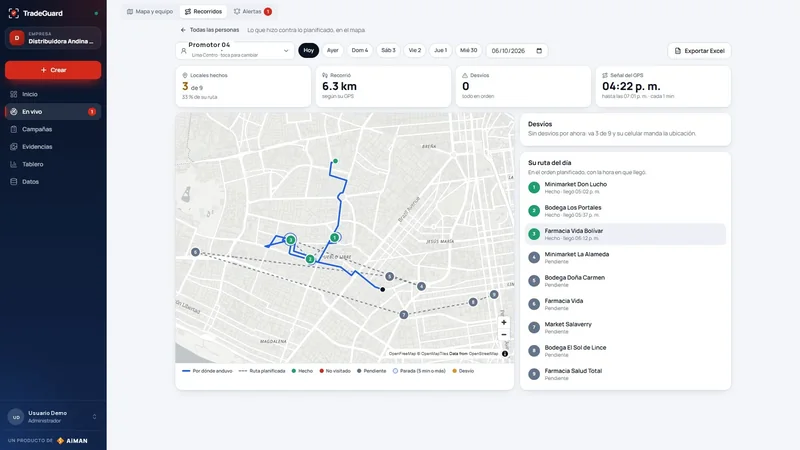Open Evidencias in the sidebar
The width and height of the screenshot is (800, 450).
pos(53,146)
